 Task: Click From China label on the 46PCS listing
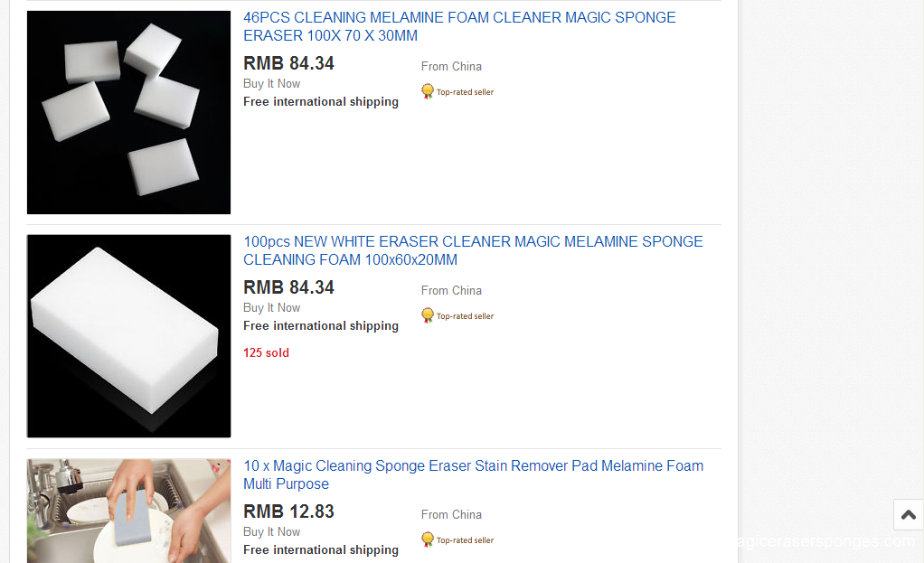click(x=451, y=67)
